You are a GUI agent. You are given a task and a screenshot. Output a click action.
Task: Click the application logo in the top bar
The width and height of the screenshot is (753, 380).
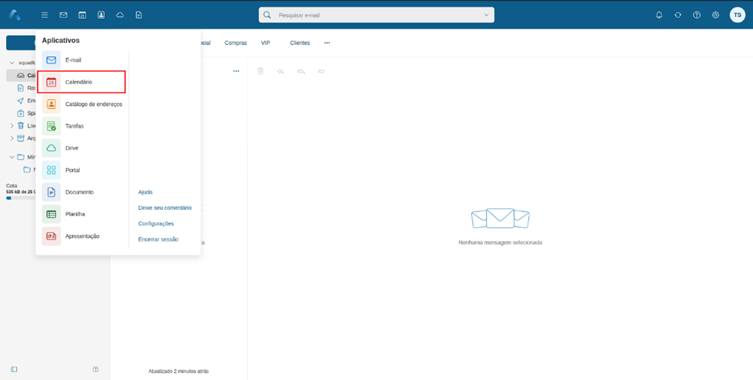click(x=14, y=15)
